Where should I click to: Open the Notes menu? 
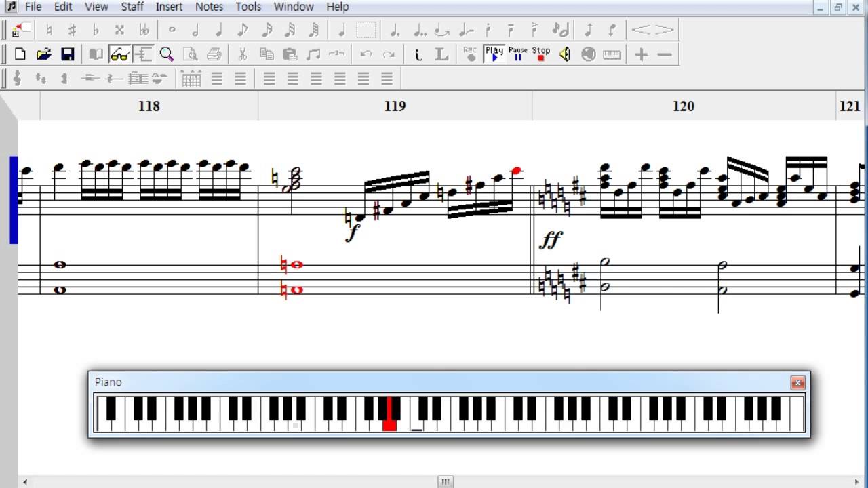pyautogui.click(x=209, y=7)
